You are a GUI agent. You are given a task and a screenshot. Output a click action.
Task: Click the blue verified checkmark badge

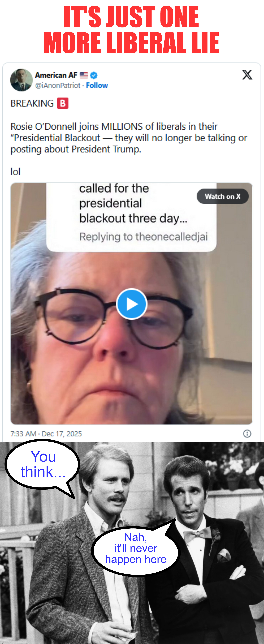pos(94,75)
